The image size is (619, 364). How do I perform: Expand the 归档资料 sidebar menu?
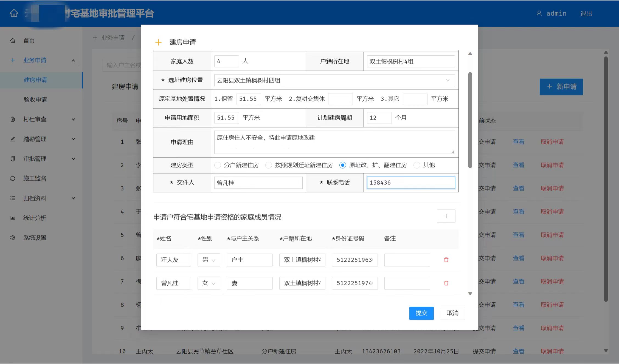tap(73, 198)
